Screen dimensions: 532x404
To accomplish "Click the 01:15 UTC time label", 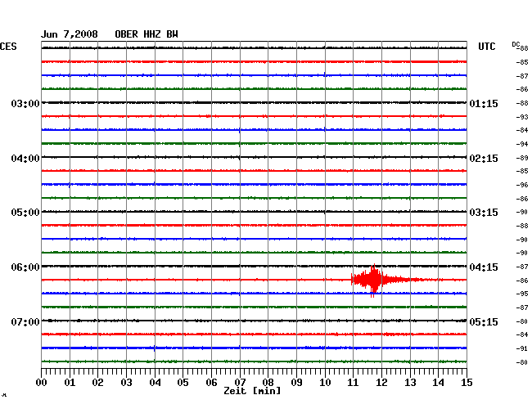I will 484,104.
